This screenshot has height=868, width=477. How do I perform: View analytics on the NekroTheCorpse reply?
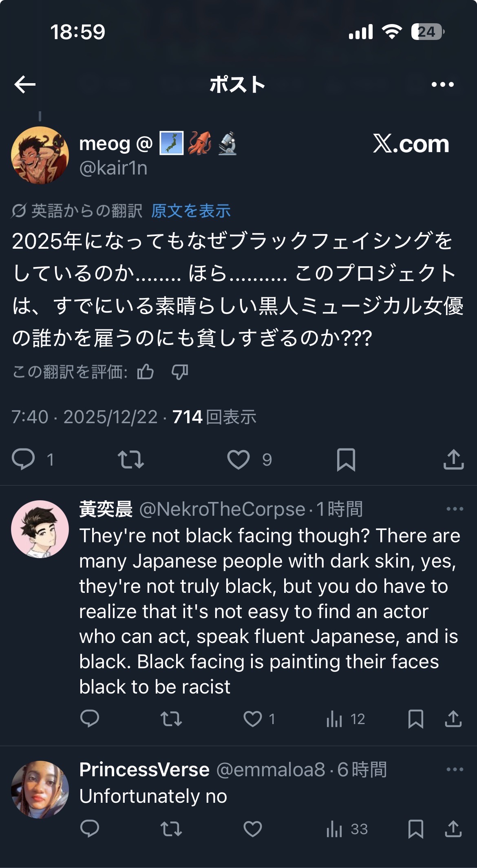[334, 719]
